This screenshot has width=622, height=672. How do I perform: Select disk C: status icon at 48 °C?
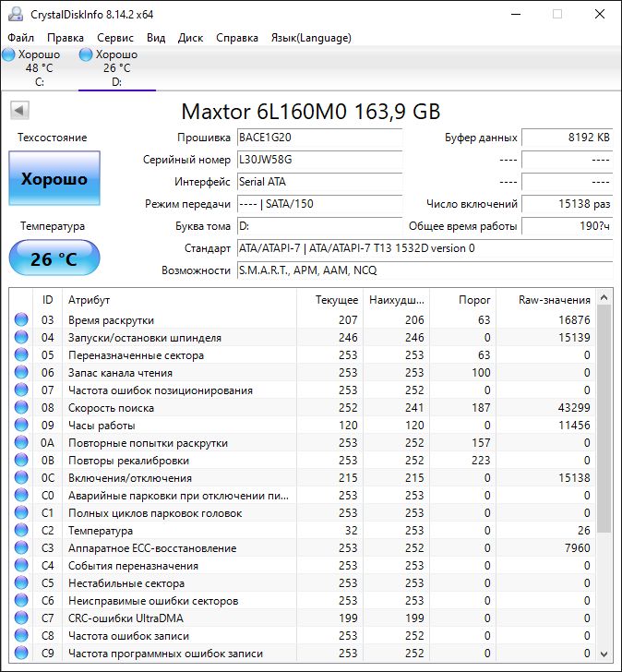9,55
